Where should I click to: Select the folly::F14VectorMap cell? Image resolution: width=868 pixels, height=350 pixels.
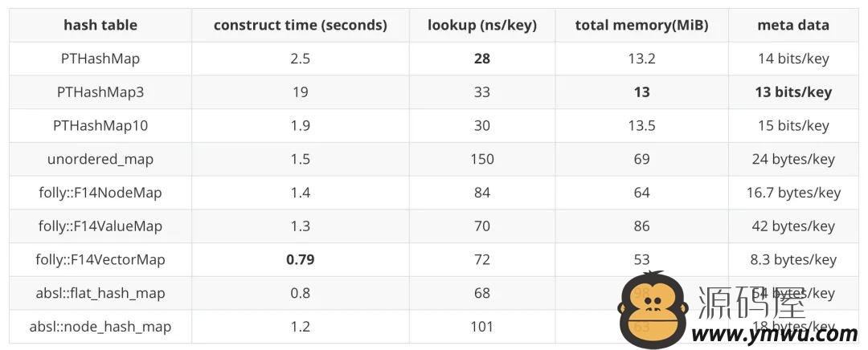click(100, 259)
